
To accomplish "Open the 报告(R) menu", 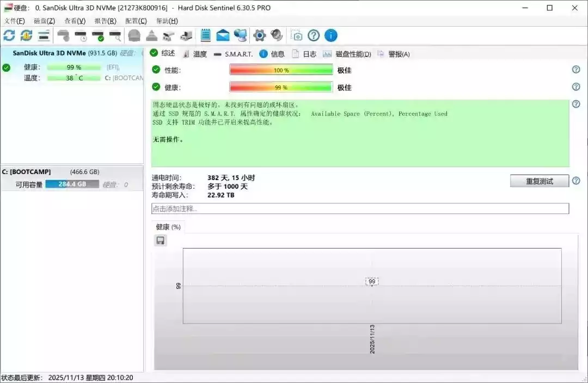I will click(x=103, y=21).
